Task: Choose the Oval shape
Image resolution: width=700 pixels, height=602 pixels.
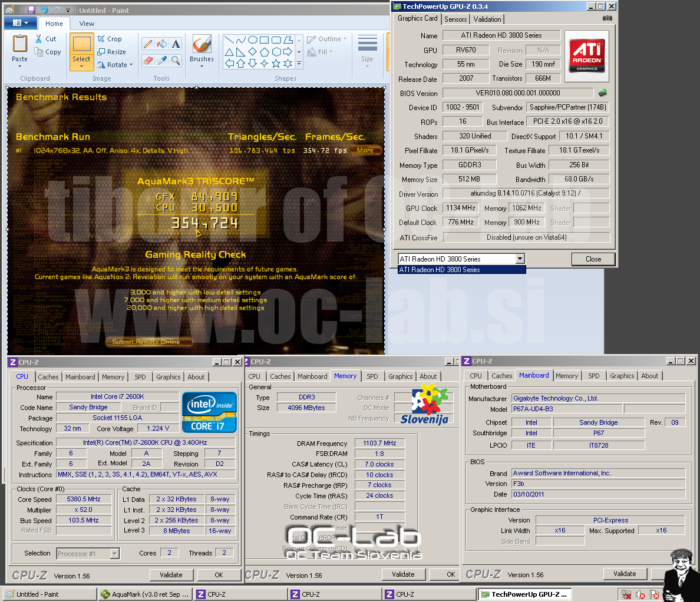Action: click(x=253, y=39)
